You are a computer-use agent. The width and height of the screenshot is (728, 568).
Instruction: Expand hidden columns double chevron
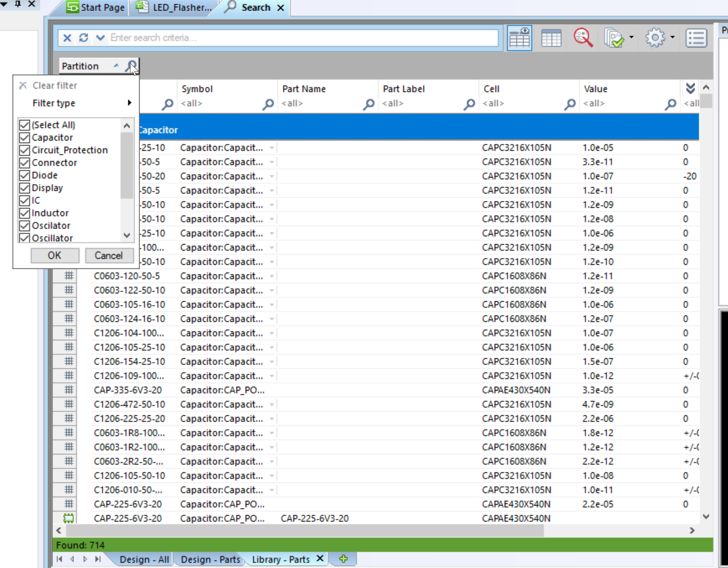690,88
